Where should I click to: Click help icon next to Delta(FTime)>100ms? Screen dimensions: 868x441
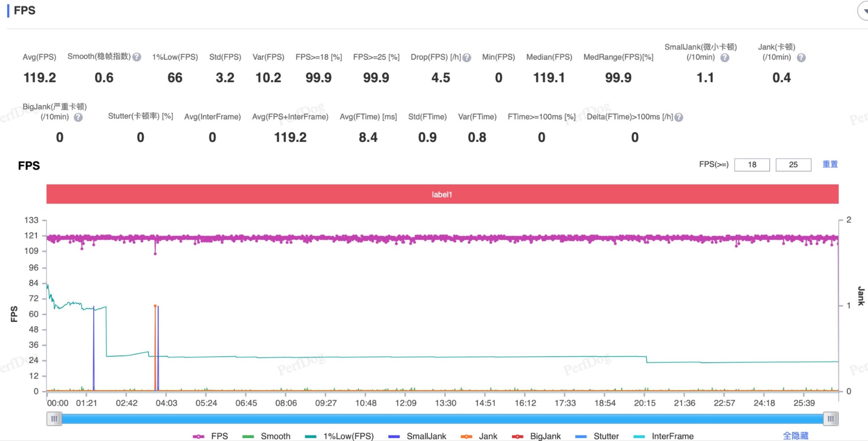coord(679,117)
